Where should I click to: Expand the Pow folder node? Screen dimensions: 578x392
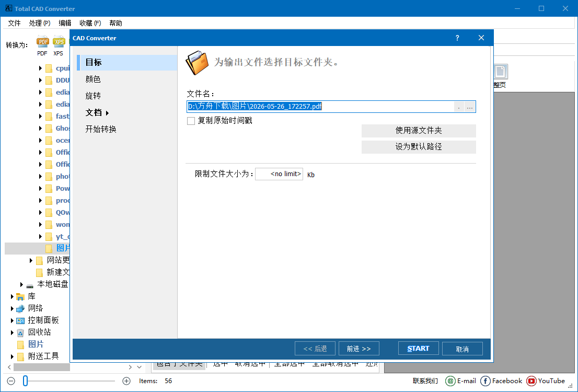point(40,189)
